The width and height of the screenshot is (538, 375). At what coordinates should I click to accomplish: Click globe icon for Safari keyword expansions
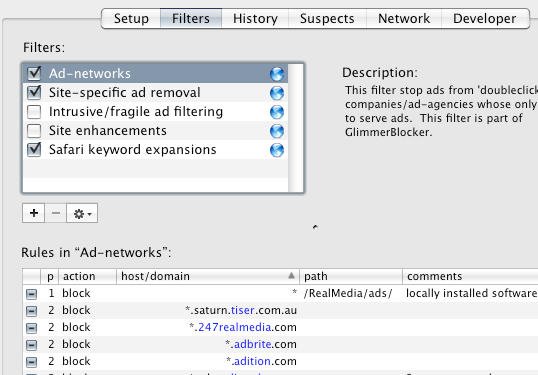point(277,150)
